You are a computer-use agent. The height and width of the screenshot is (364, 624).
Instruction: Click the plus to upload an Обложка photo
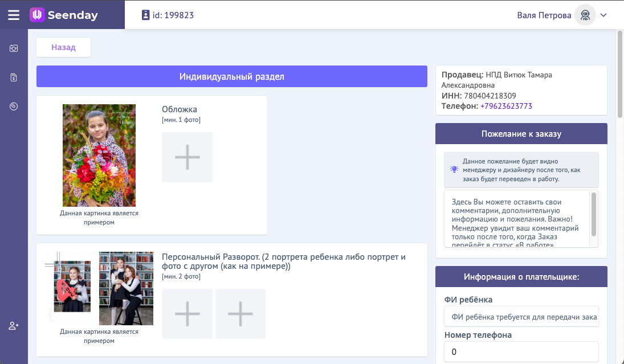(x=187, y=157)
